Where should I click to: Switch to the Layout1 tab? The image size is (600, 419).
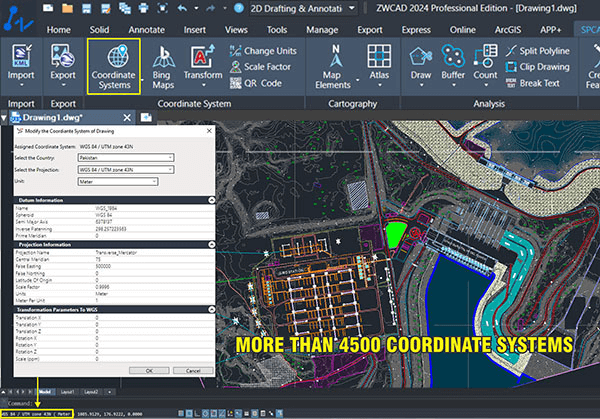(x=68, y=392)
